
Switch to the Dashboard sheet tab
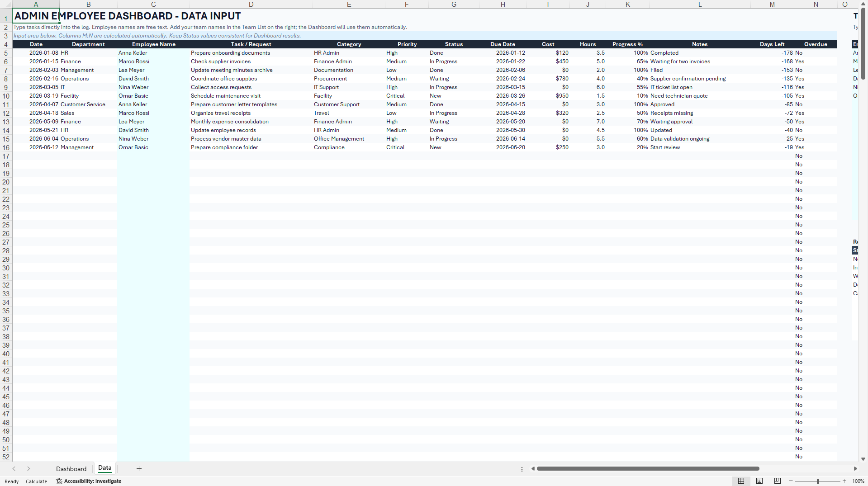(71, 469)
